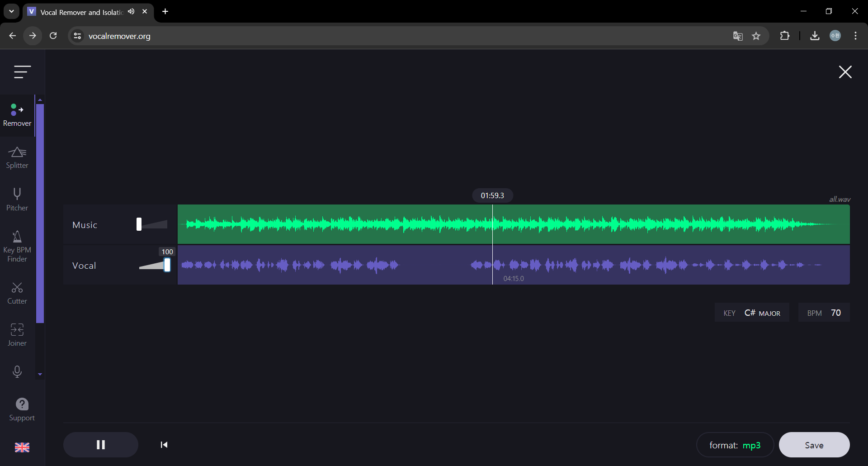Toggle the hamburger sidebar menu
868x466 pixels.
coord(22,72)
